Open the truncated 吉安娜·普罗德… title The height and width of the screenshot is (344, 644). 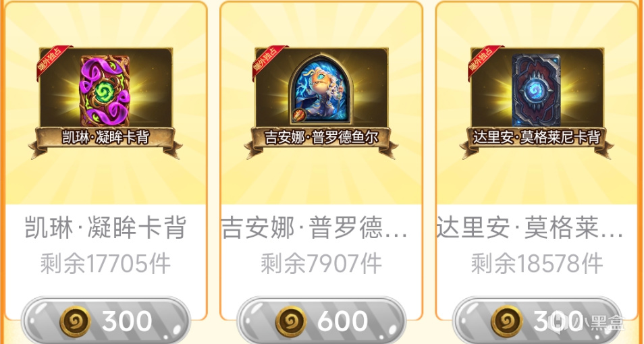(315, 228)
